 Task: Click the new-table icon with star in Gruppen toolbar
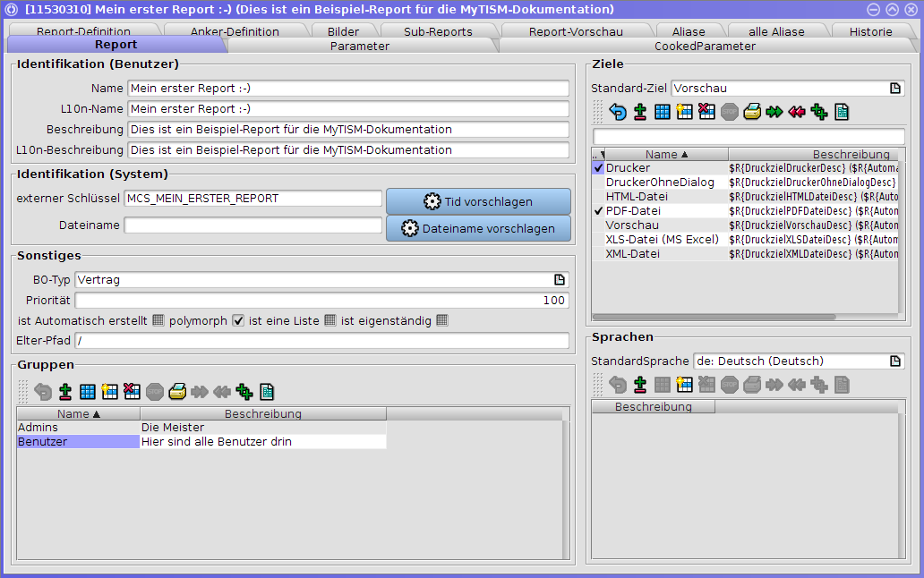[108, 391]
